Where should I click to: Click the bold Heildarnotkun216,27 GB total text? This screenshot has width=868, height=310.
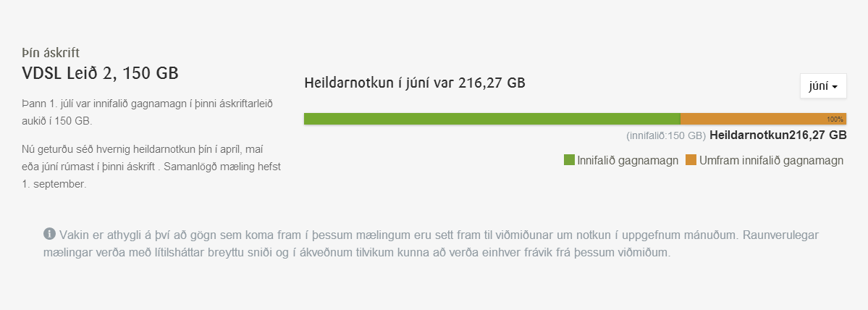(778, 135)
